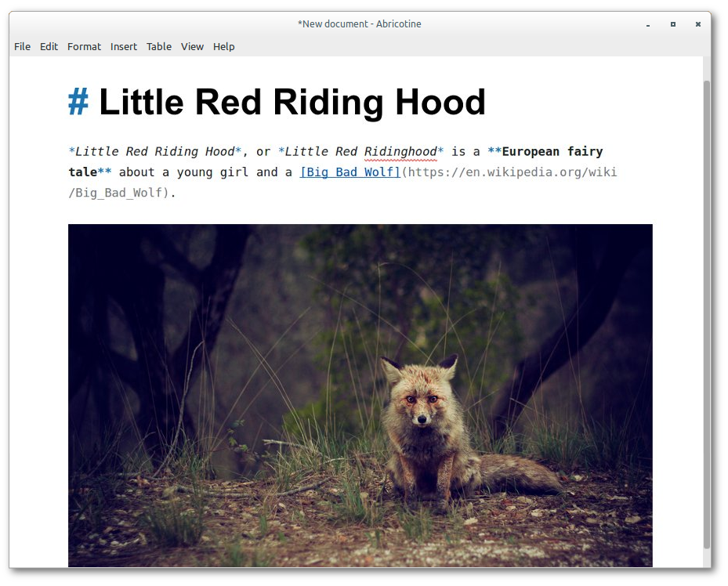
Task: Click the fox image in the document
Action: pos(360,396)
